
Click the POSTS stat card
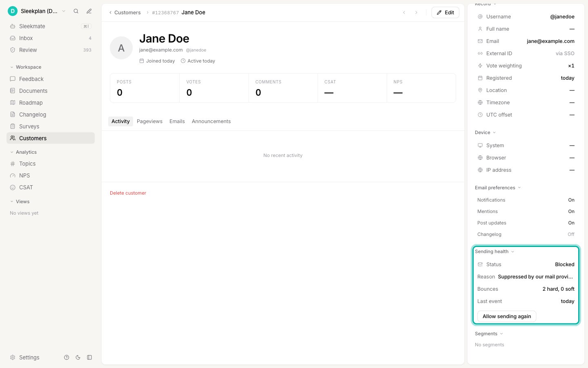145,88
